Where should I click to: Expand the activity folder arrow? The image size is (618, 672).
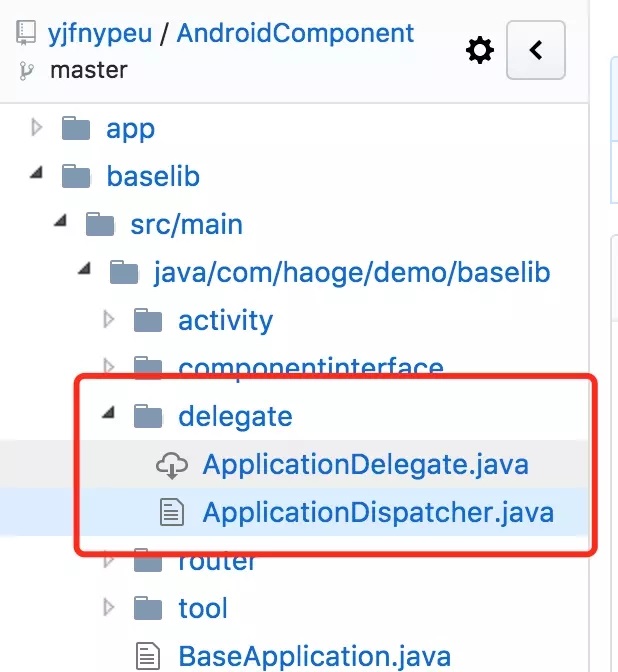point(109,320)
